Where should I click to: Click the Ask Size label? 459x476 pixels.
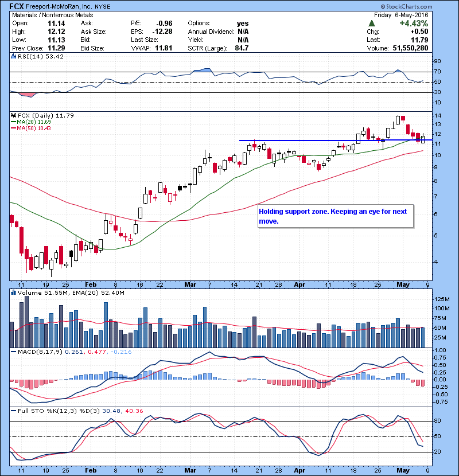[x=94, y=32]
